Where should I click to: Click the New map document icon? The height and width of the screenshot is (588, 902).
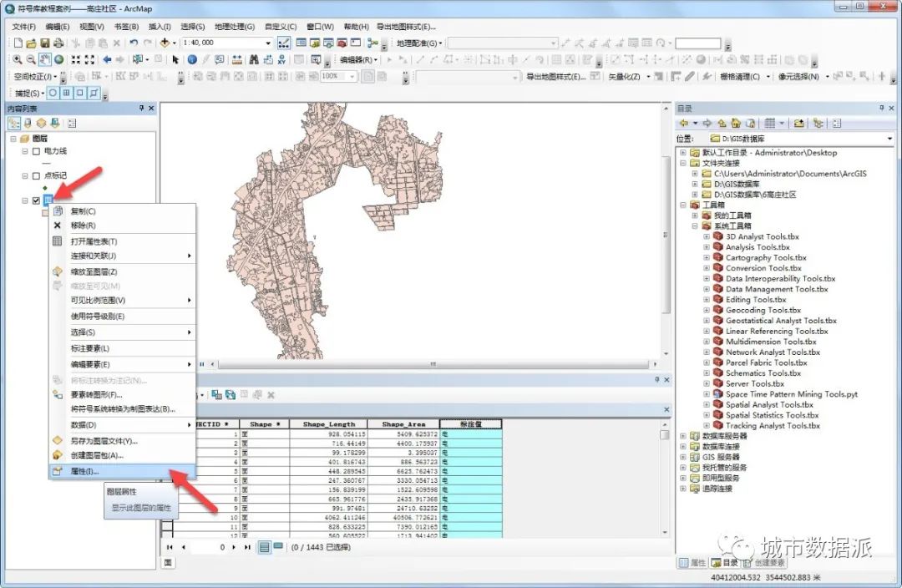coord(18,43)
